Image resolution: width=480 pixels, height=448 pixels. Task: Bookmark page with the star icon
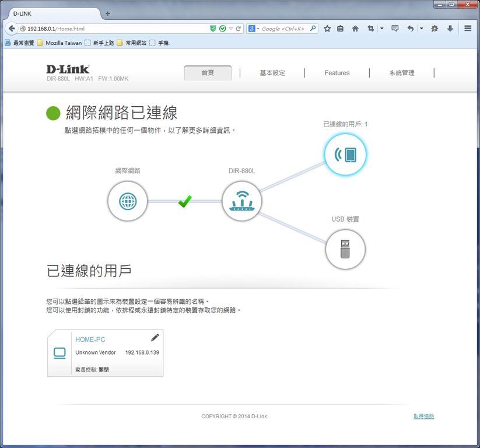click(327, 29)
